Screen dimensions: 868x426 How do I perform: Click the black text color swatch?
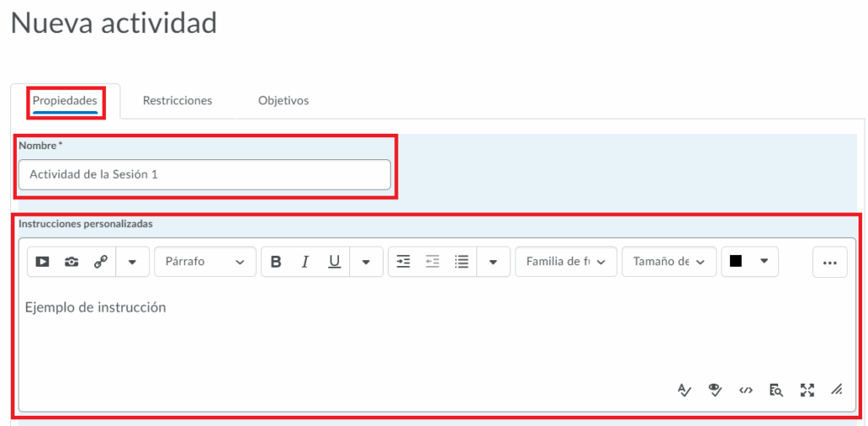pyautogui.click(x=736, y=262)
